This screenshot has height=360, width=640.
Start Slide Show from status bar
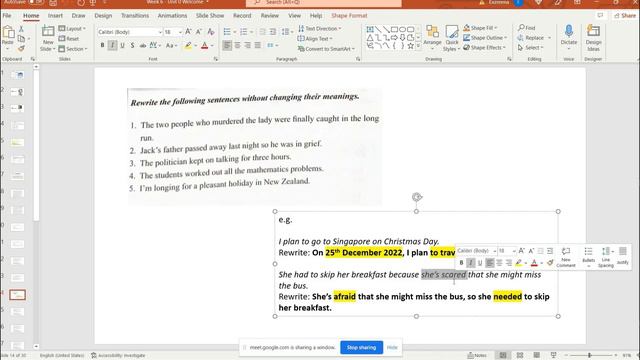(553, 356)
